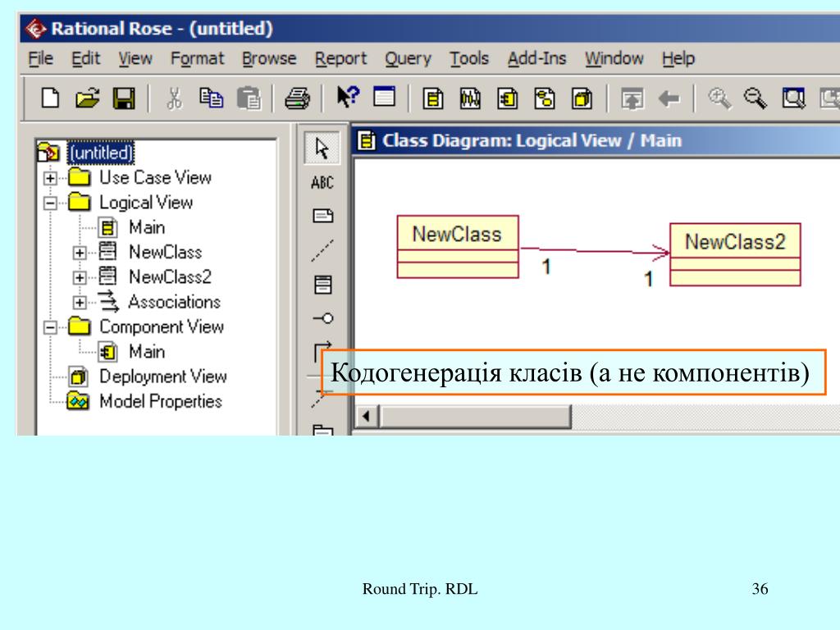The image size is (840, 630).
Task: Open the File menu
Action: coord(41,58)
